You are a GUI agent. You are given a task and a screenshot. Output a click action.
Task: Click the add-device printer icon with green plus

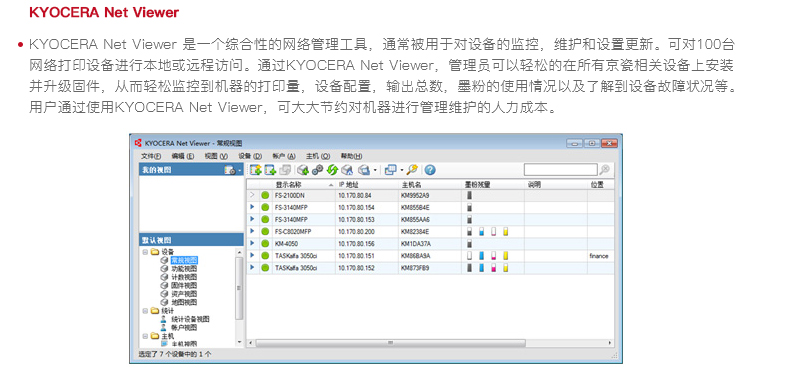pos(303,170)
